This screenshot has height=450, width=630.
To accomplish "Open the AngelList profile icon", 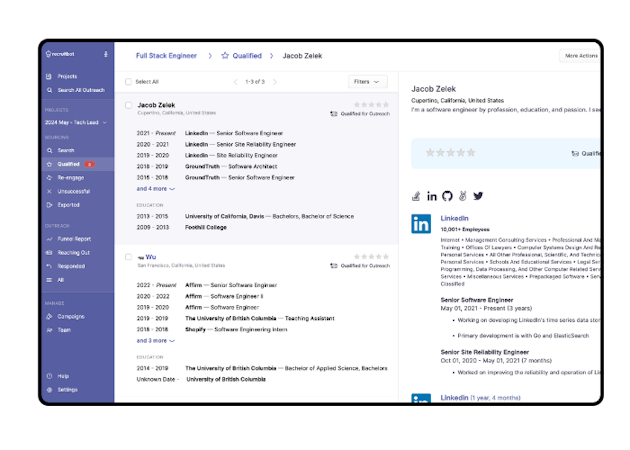I will (462, 196).
